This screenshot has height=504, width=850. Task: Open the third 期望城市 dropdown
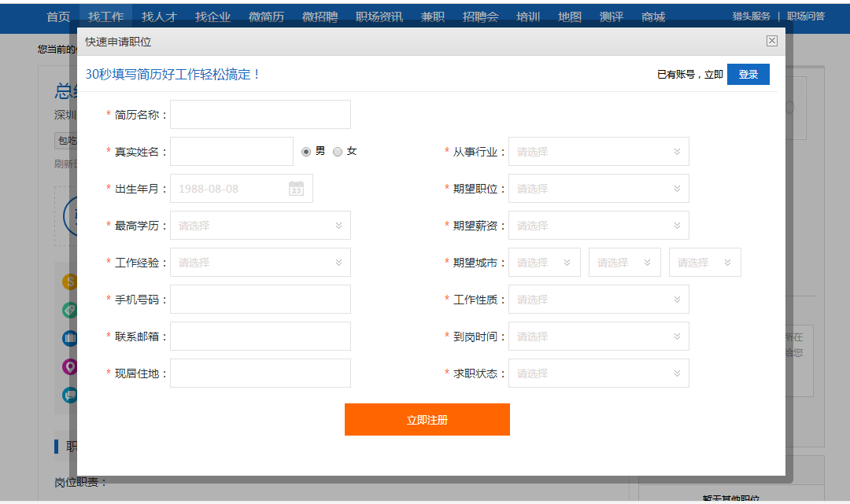[x=704, y=263]
